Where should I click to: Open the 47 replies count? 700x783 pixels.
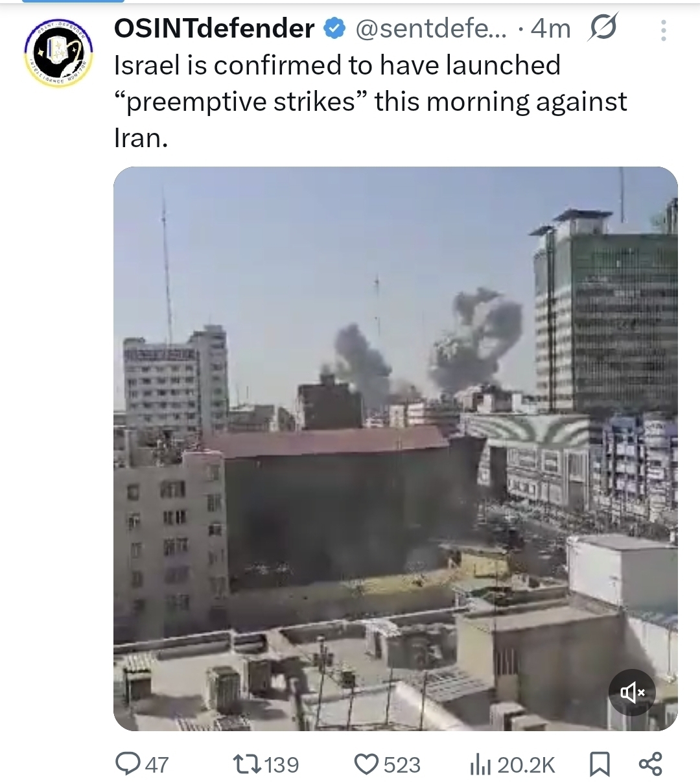pos(157,765)
